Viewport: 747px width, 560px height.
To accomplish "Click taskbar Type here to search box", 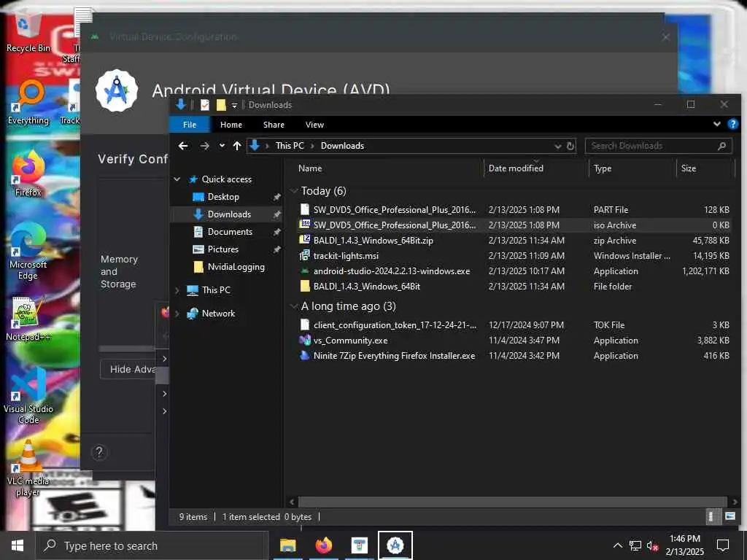I will tap(152, 545).
